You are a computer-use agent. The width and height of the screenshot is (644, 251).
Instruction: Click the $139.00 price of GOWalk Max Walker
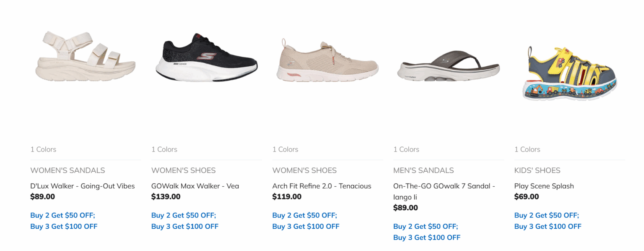point(166,196)
